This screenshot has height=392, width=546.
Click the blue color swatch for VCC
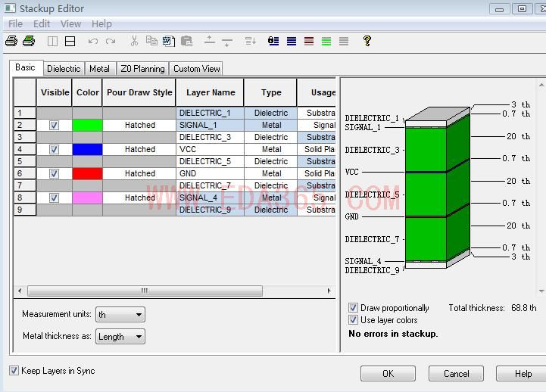(87, 150)
